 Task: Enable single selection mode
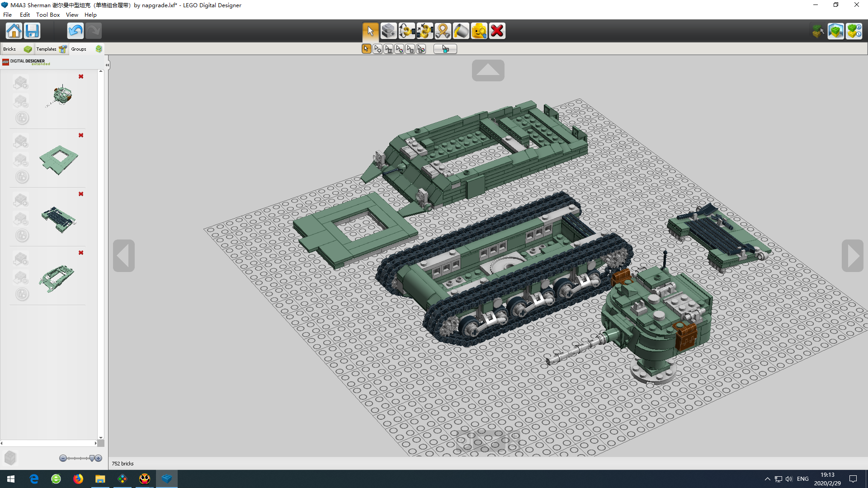(367, 49)
